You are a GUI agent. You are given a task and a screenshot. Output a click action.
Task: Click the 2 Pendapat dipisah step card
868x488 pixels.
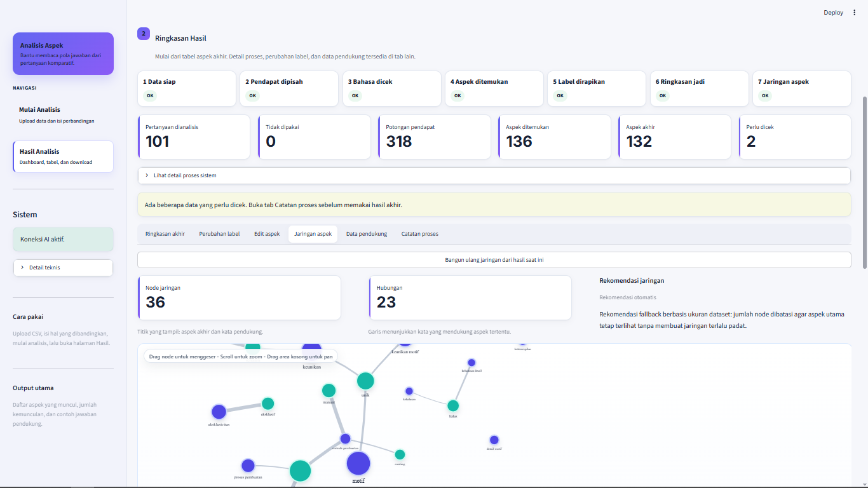[289, 88]
